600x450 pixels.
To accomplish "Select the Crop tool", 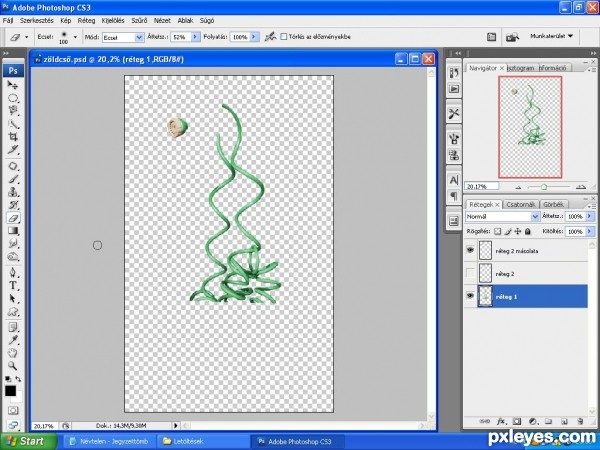I will [x=13, y=137].
